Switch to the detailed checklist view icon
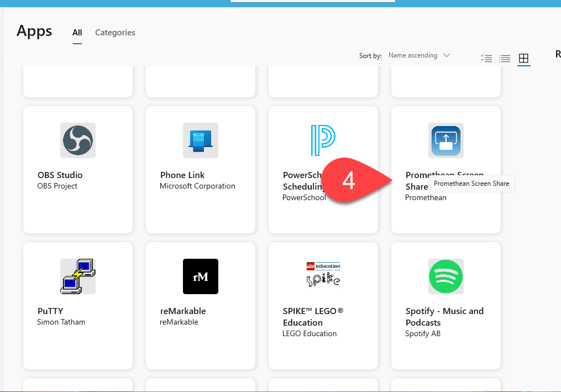Viewport: 561px width, 392px height. (486, 59)
